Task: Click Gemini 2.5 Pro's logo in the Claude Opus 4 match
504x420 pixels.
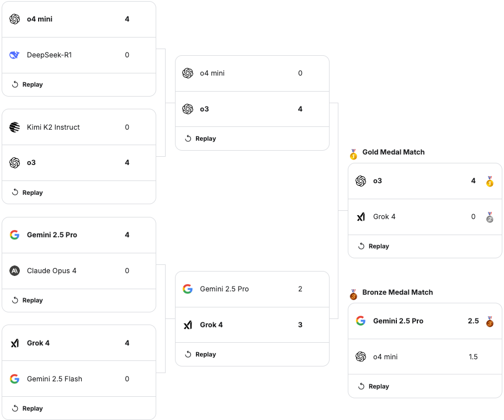Action: [x=14, y=235]
